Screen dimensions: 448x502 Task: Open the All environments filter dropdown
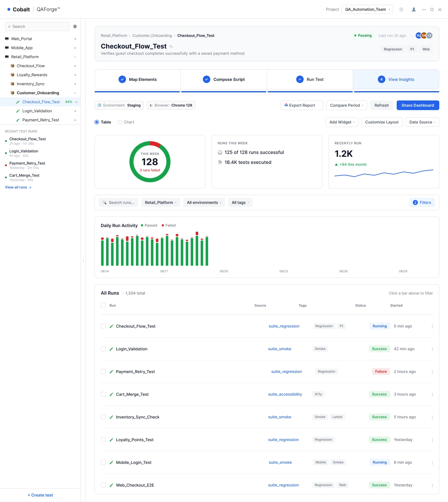pos(204,202)
